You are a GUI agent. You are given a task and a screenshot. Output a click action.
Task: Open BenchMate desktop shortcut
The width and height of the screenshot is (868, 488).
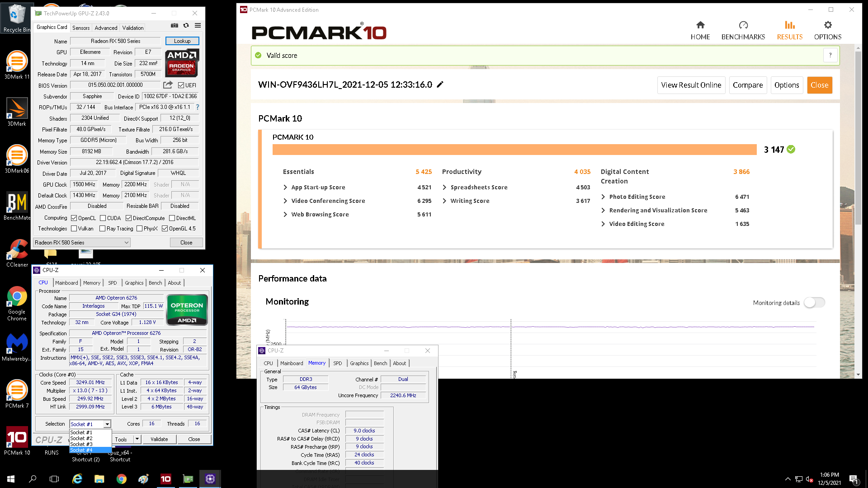17,206
